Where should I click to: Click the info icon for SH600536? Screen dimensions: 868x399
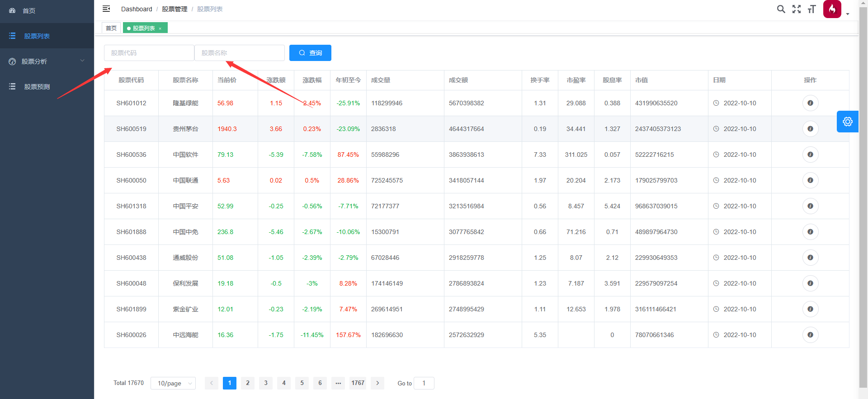coord(810,155)
